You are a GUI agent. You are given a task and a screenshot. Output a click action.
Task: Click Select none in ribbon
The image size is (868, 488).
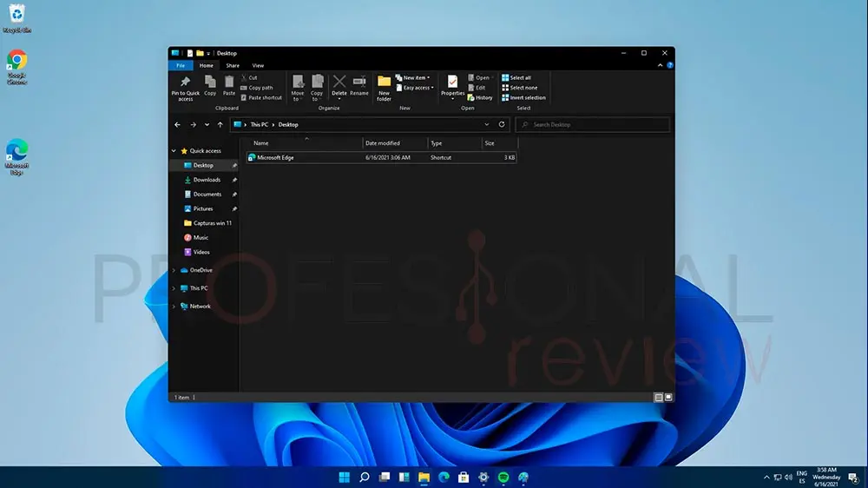point(520,88)
